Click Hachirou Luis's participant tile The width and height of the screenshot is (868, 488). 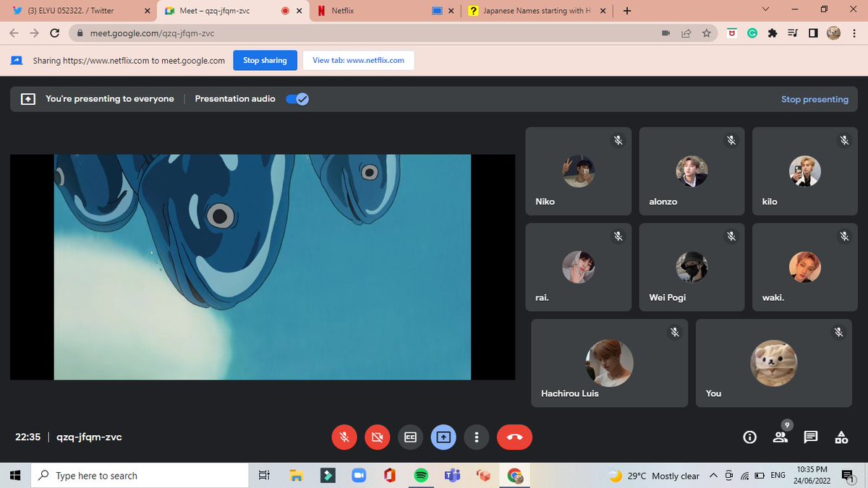click(x=609, y=363)
